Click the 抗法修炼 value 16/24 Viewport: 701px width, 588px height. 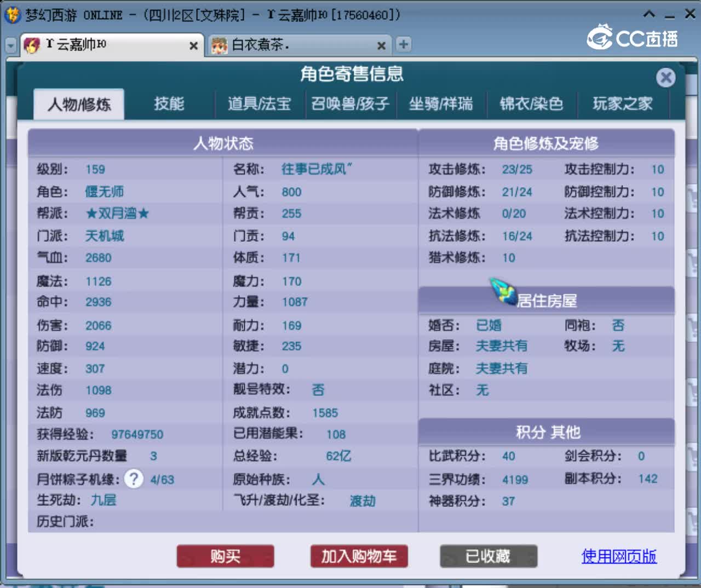point(517,236)
